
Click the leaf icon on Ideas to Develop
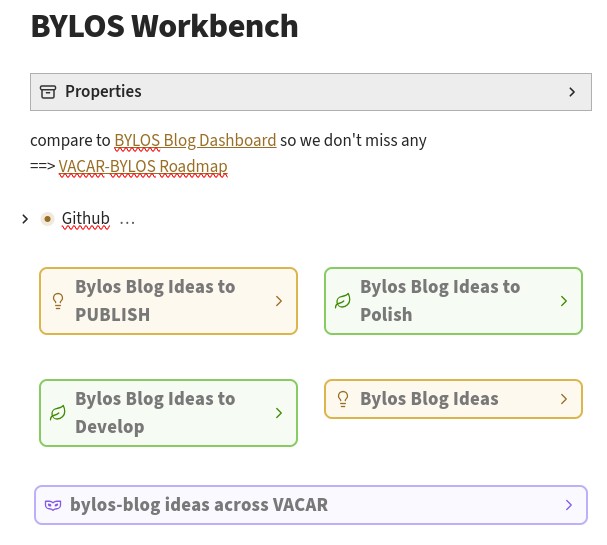[58, 412]
